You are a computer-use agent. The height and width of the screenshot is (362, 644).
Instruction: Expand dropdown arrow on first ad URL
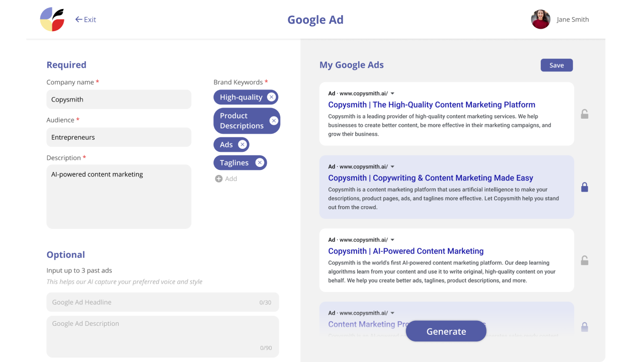[x=392, y=94]
